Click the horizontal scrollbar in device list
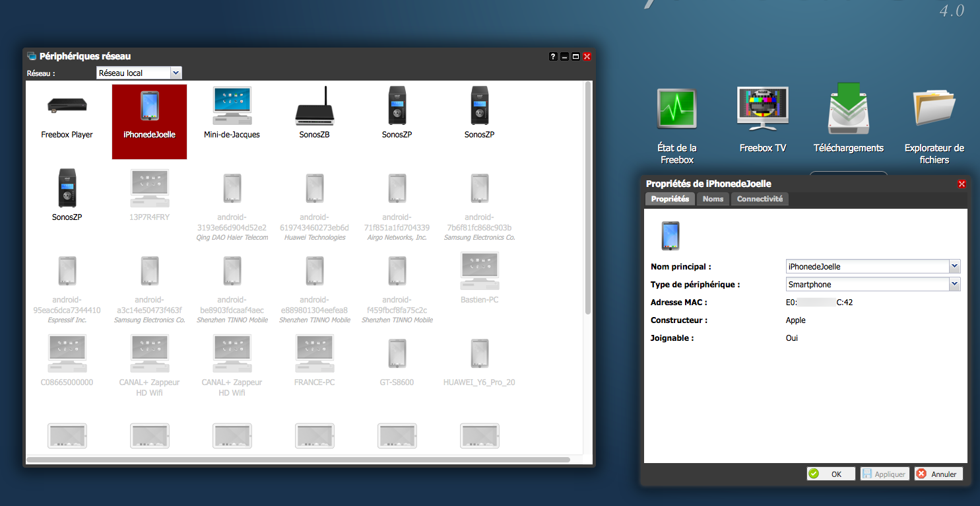Image resolution: width=980 pixels, height=506 pixels. pyautogui.click(x=297, y=459)
